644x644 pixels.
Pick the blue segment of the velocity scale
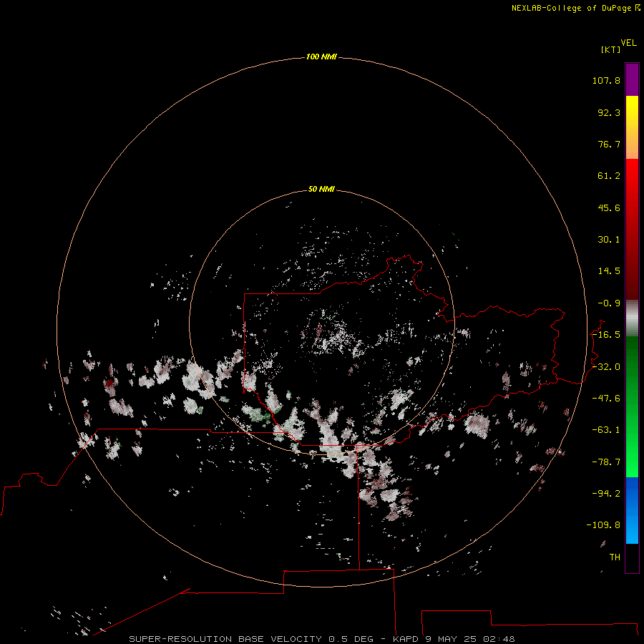632,510
